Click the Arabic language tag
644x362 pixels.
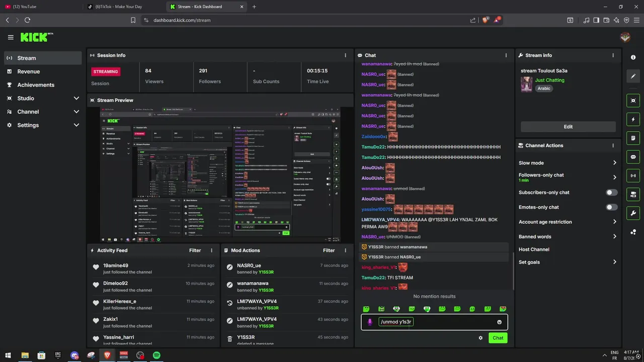[544, 88]
